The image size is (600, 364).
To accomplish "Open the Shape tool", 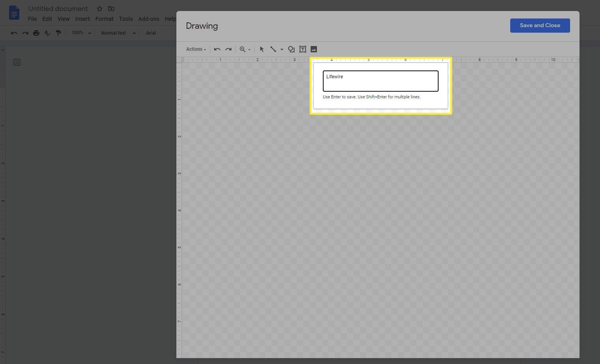I will click(x=291, y=49).
